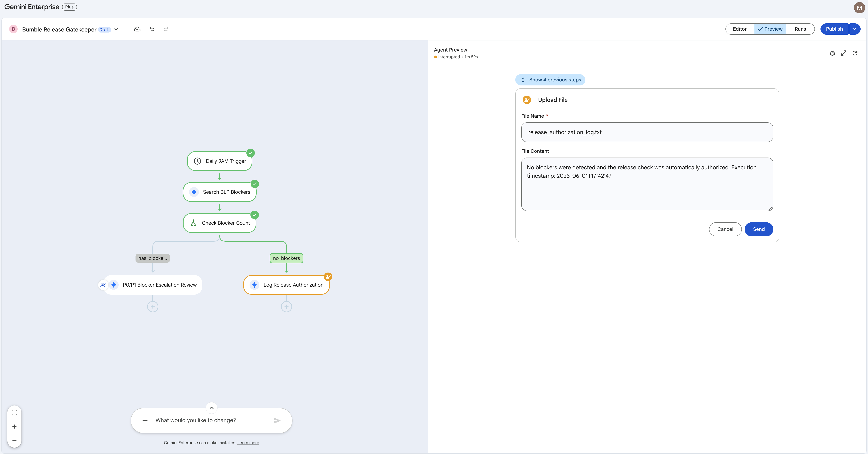The height and width of the screenshot is (454, 868).
Task: Cancel the Upload File form
Action: (725, 229)
